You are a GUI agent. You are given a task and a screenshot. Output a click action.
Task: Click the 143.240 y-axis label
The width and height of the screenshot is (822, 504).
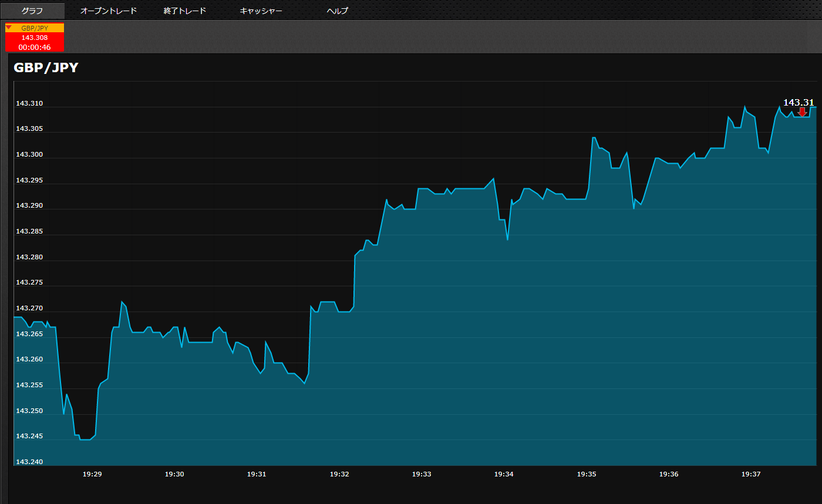tap(29, 462)
